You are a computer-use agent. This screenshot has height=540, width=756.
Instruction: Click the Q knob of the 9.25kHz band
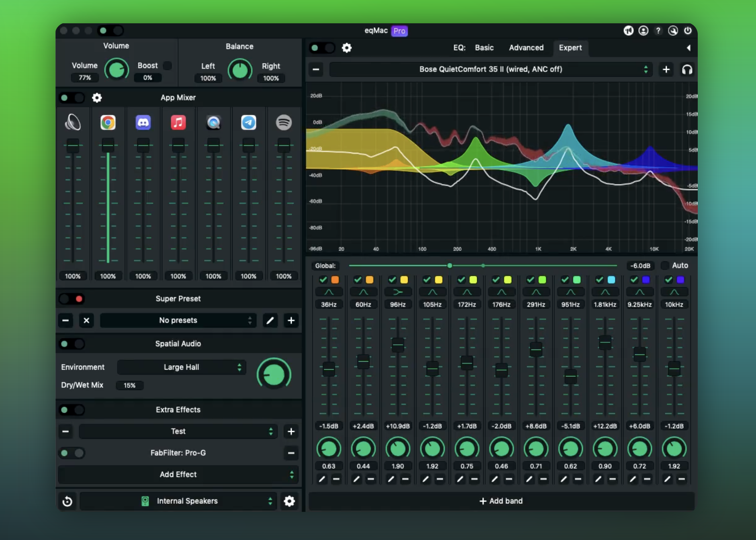point(640,448)
